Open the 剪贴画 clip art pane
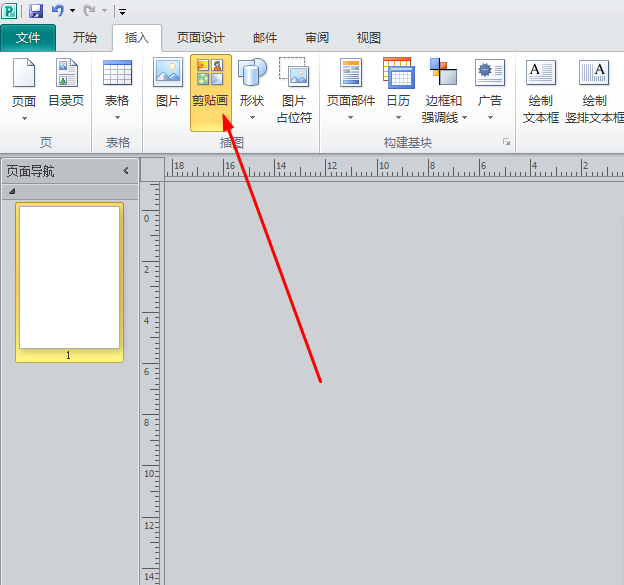The width and height of the screenshot is (624, 585). coord(211,93)
